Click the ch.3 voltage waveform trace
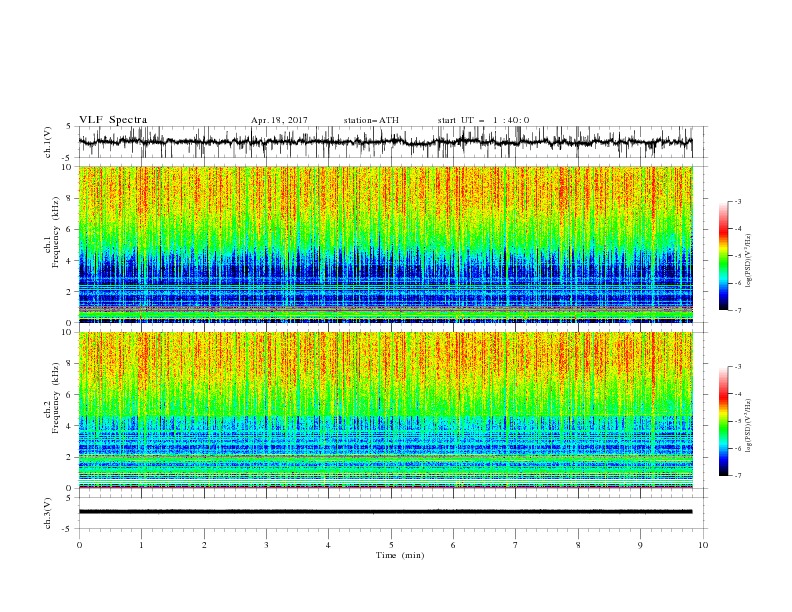 [385, 512]
